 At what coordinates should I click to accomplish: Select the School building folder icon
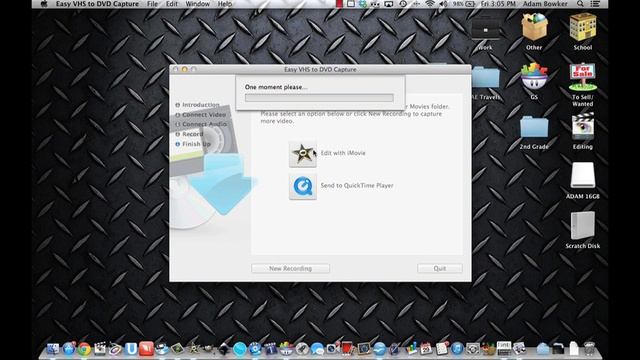pos(583,31)
